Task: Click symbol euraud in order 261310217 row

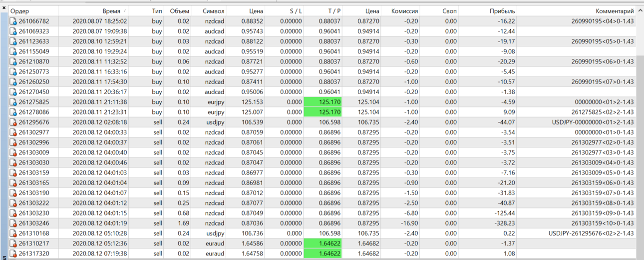Action: 214,243
